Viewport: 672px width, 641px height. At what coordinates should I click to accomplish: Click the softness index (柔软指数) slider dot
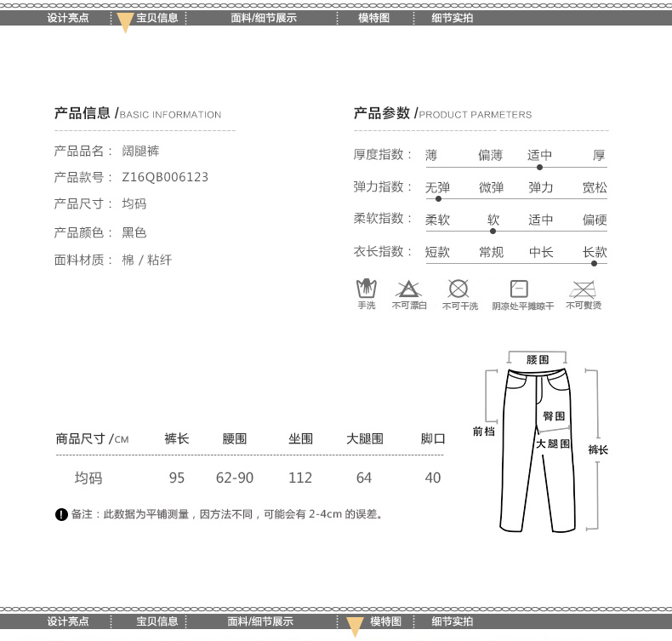point(493,231)
